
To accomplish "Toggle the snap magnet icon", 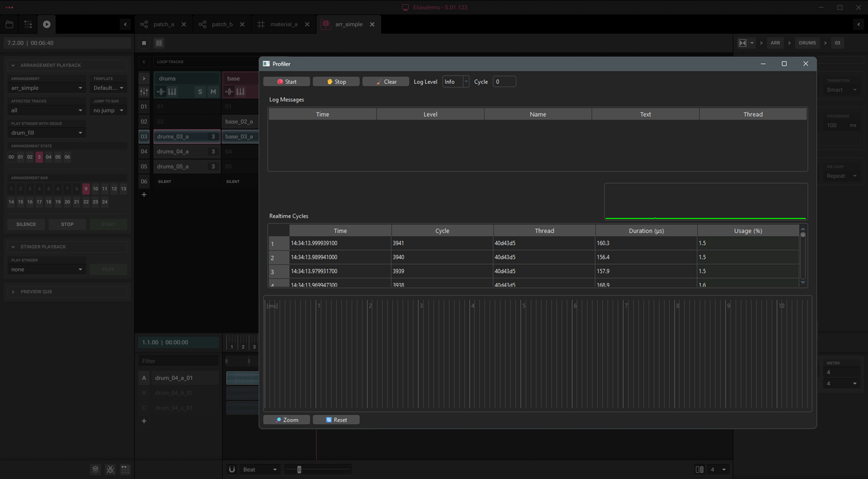I will click(x=232, y=470).
